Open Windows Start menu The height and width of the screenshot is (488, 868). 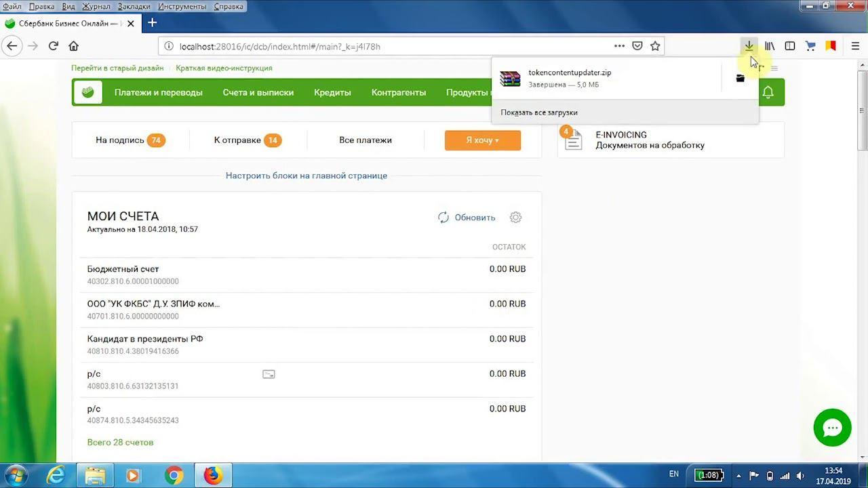pyautogui.click(x=16, y=475)
